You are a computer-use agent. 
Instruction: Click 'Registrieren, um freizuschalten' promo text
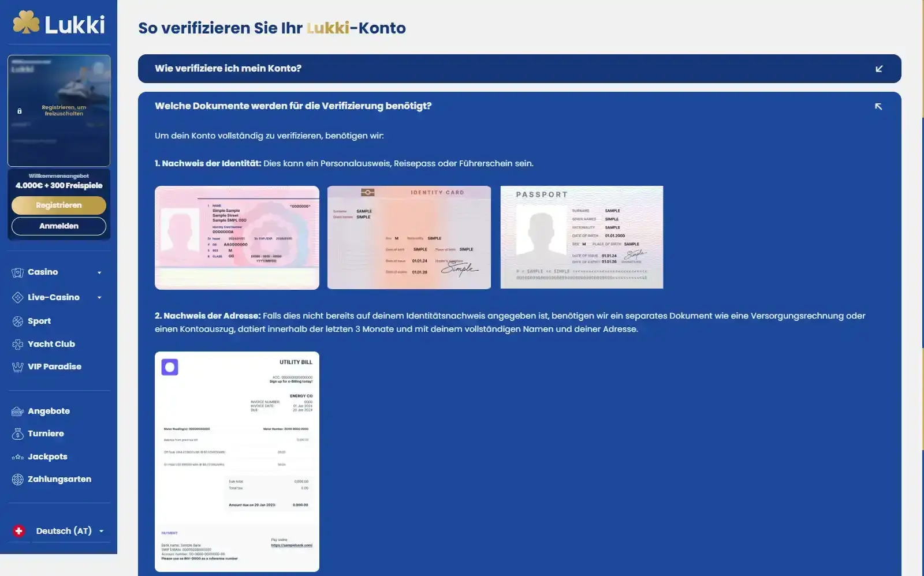[x=64, y=110]
